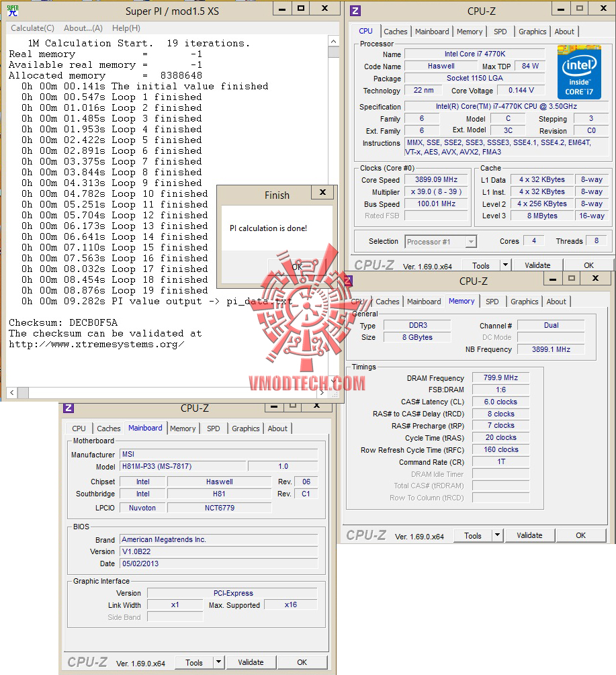Close the Memory CPU-Z window
The image size is (616, 675).
coord(595,279)
